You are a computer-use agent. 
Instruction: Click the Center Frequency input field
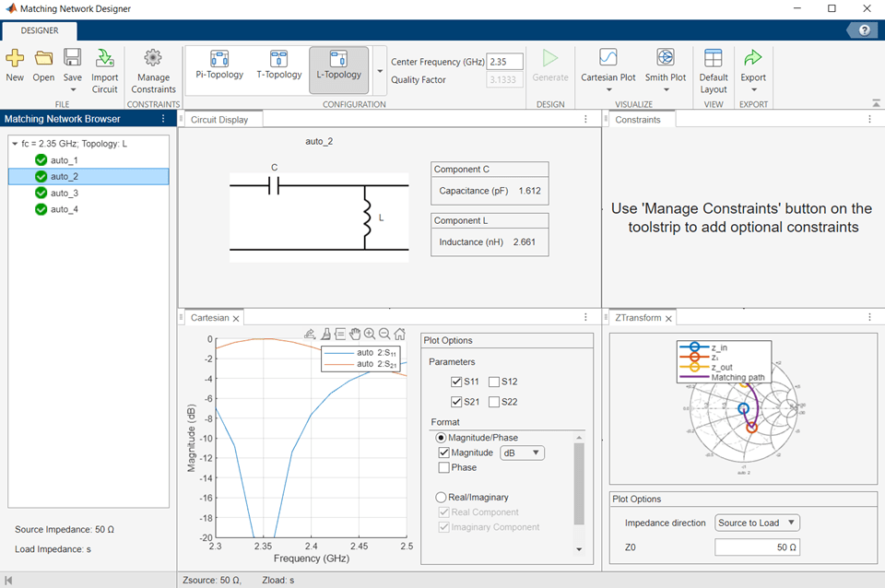(x=504, y=62)
